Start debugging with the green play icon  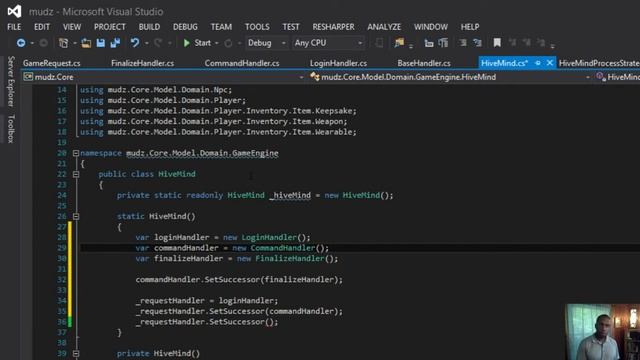[187, 43]
